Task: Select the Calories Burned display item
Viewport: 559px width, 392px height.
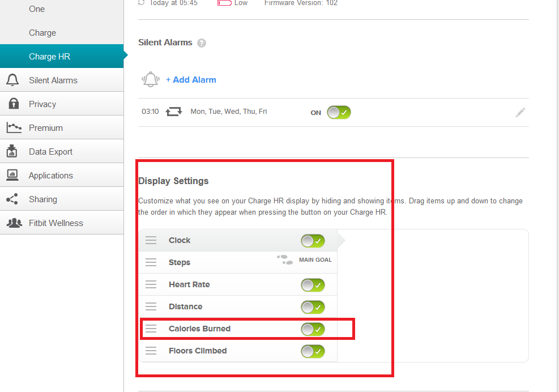Action: coord(238,329)
